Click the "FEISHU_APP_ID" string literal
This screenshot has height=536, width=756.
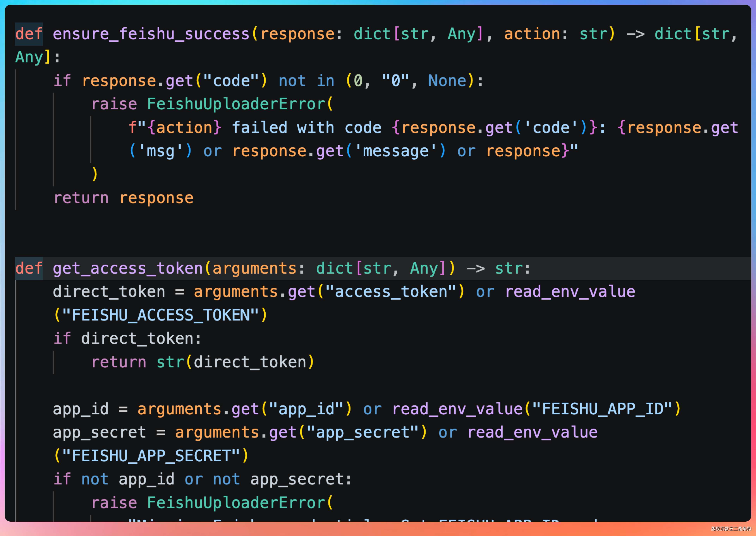602,409
